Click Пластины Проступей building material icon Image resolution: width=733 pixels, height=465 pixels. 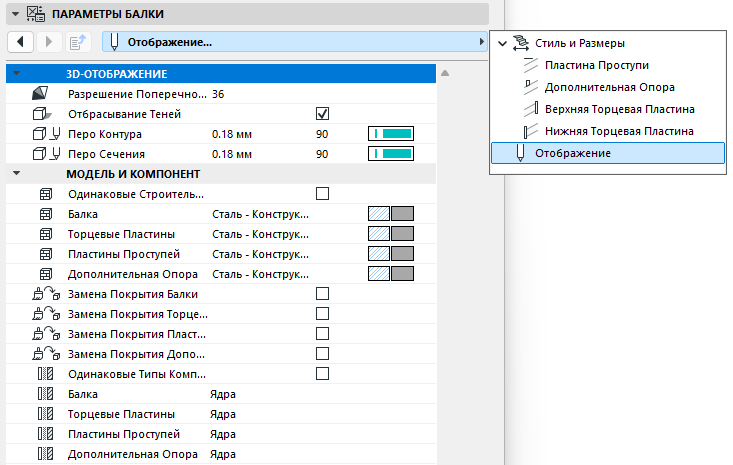tap(46, 254)
